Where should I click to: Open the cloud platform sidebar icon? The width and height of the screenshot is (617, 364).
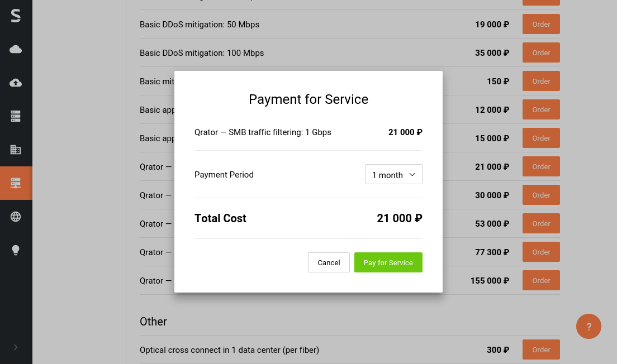pos(16,49)
